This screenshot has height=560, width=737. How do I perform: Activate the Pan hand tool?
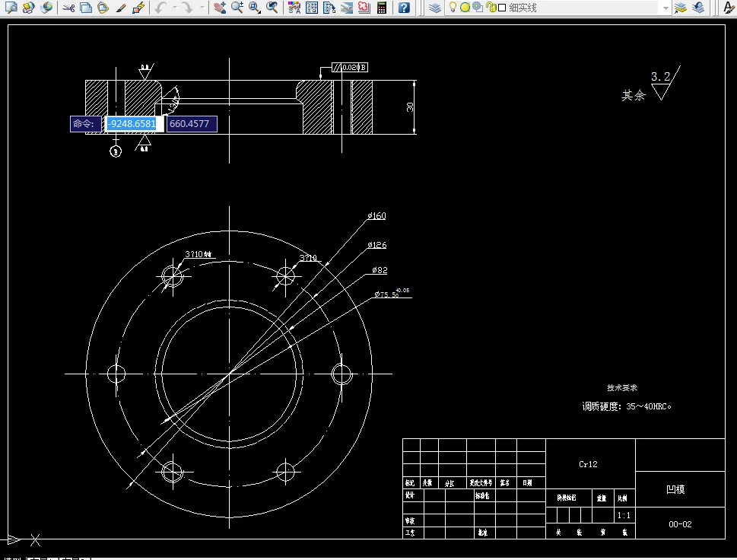tap(220, 8)
